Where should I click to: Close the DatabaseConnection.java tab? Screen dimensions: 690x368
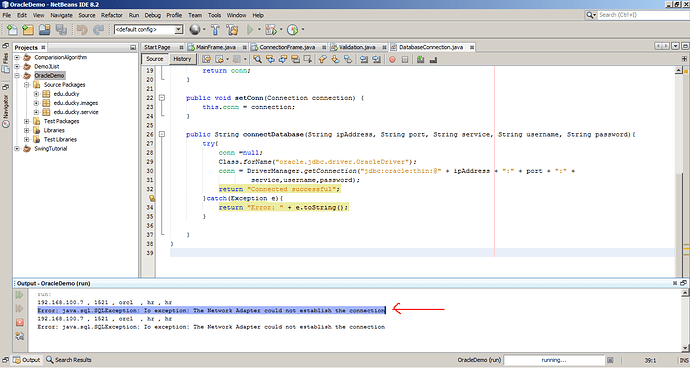472,47
